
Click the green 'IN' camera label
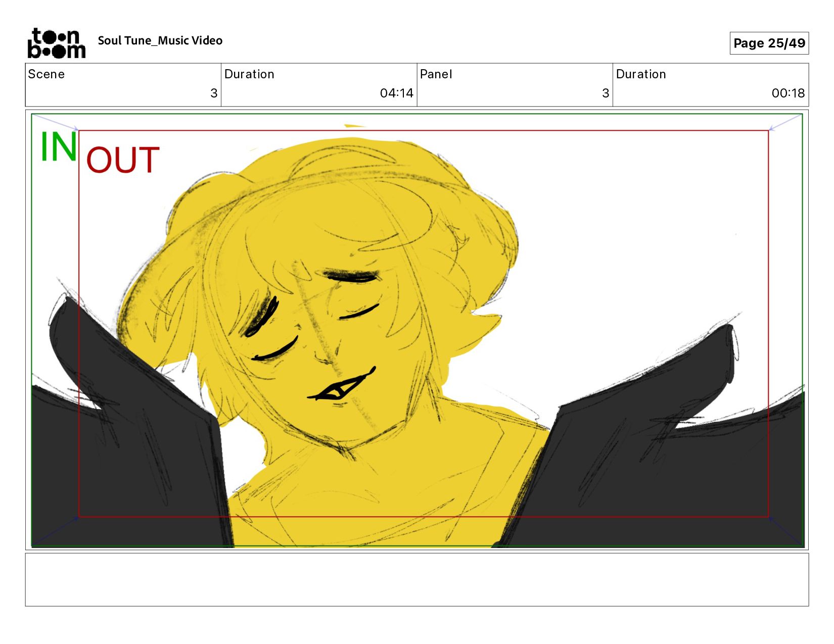coord(59,147)
